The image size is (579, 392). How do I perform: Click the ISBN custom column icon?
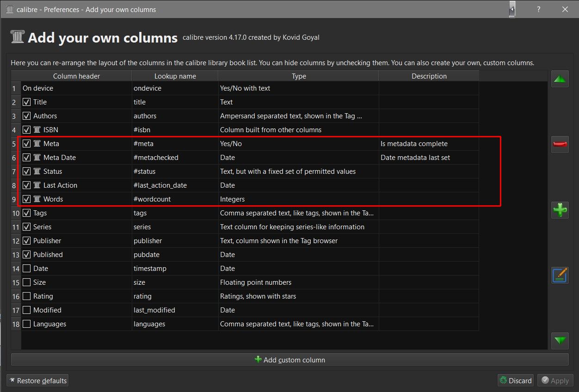coord(37,130)
